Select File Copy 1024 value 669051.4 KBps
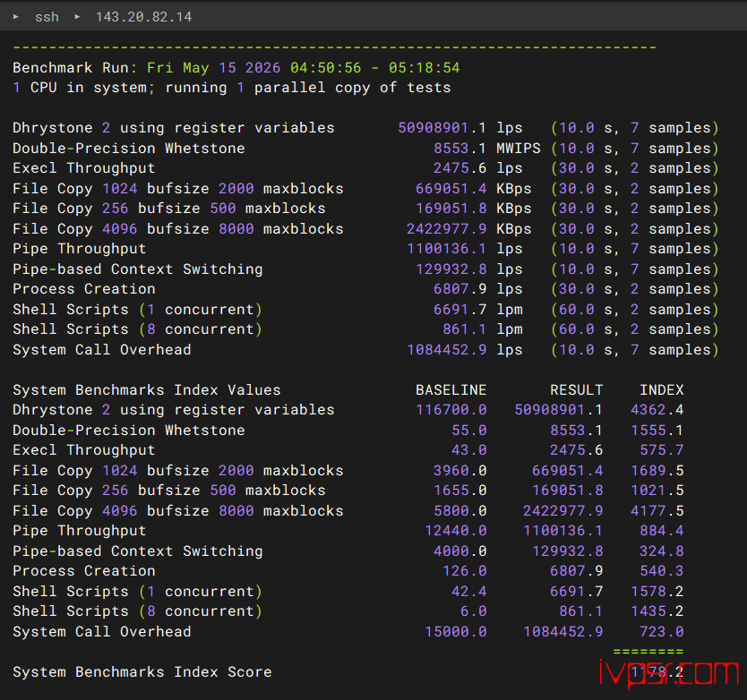Viewport: 747px width, 700px height. point(474,189)
